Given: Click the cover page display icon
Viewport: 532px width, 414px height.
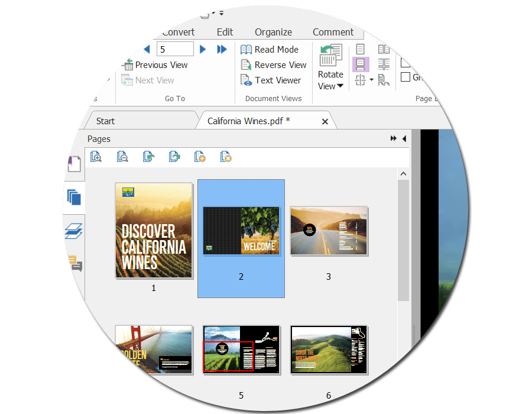Looking at the screenshot, I should (x=384, y=80).
